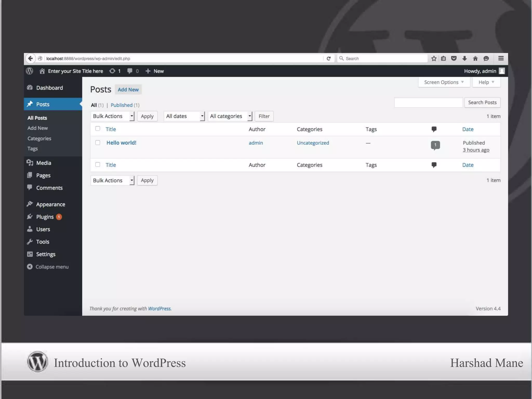Open Tools in the sidebar
Screen dimensions: 532x399
pyautogui.click(x=53, y=242)
